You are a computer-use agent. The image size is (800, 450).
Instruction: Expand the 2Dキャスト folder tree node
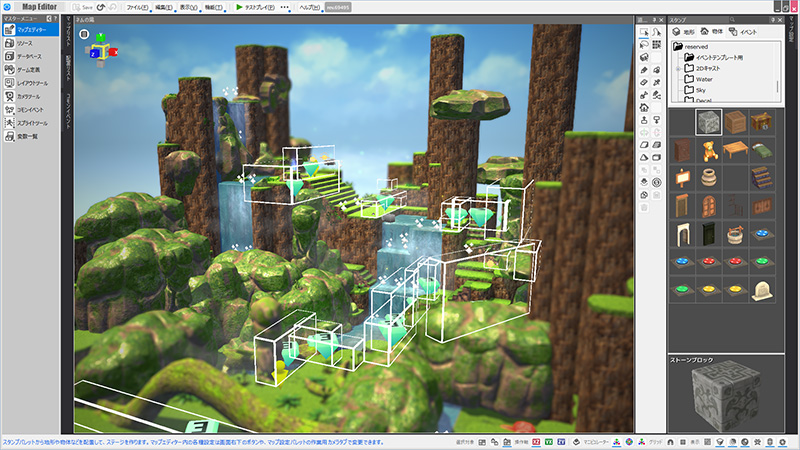coord(679,67)
